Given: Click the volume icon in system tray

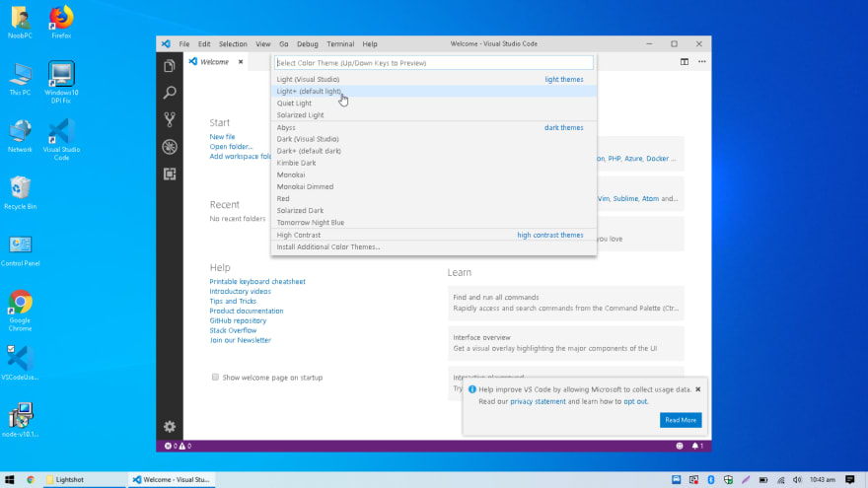Looking at the screenshot, I should click(797, 480).
